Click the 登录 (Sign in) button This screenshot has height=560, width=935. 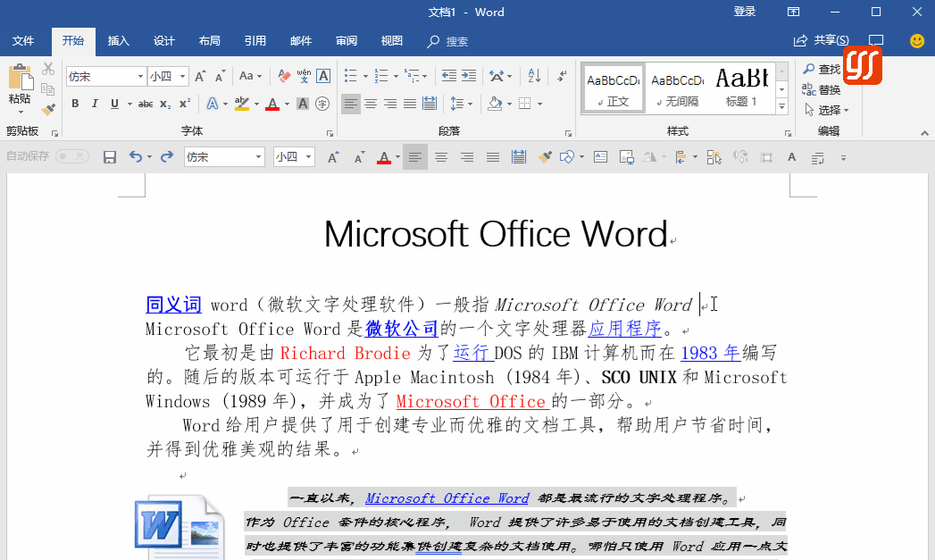coord(744,12)
